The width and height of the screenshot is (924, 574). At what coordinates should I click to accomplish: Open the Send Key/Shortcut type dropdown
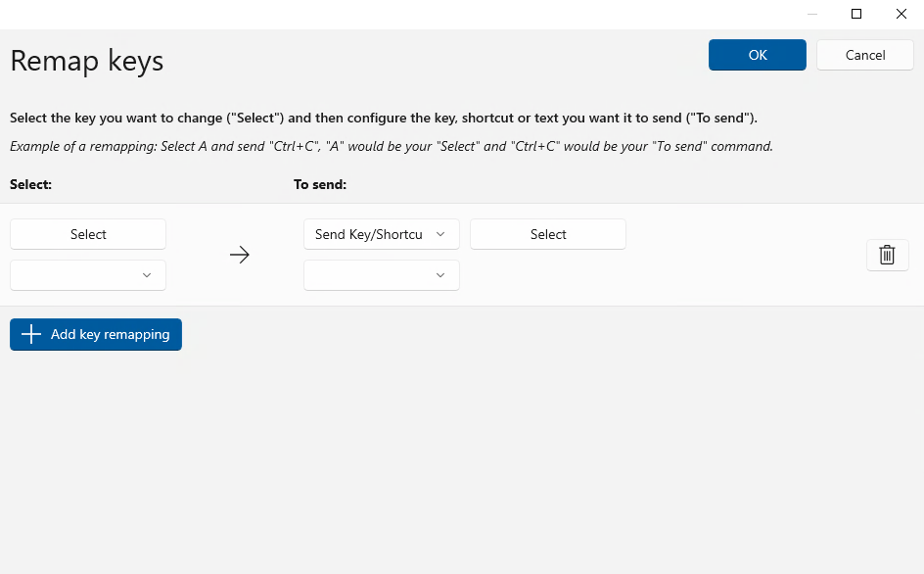pos(382,234)
